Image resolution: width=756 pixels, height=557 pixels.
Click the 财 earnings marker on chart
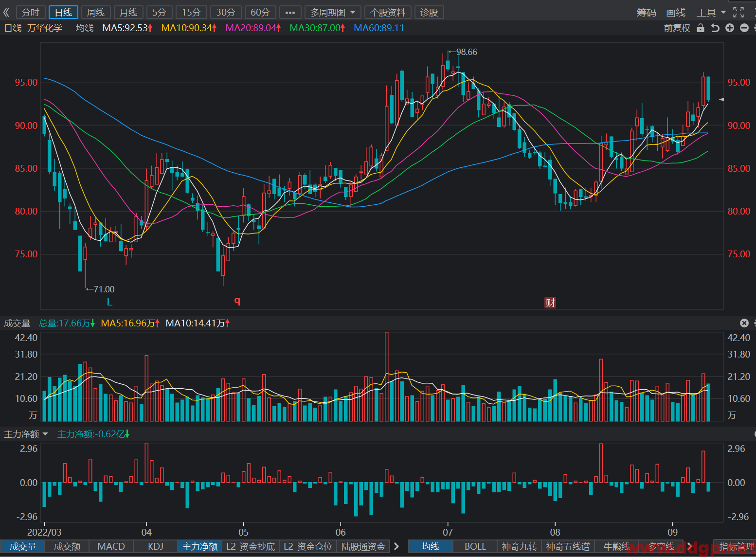tap(550, 303)
